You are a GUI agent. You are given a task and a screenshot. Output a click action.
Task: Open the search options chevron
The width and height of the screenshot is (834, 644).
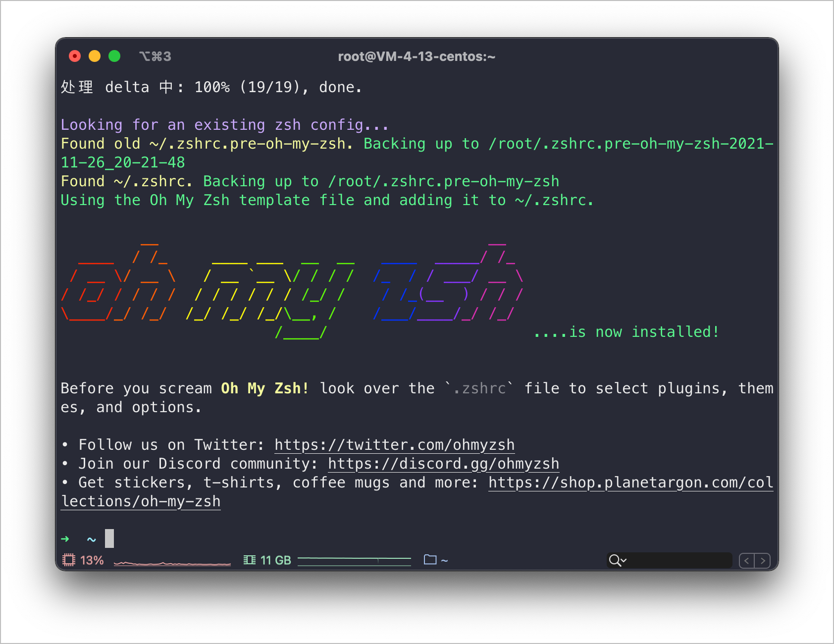(x=624, y=560)
